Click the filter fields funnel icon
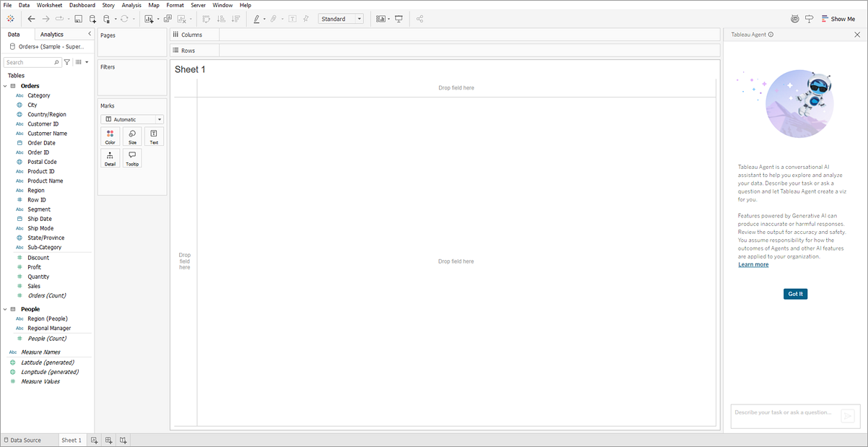The height and width of the screenshot is (447, 868). 67,63
